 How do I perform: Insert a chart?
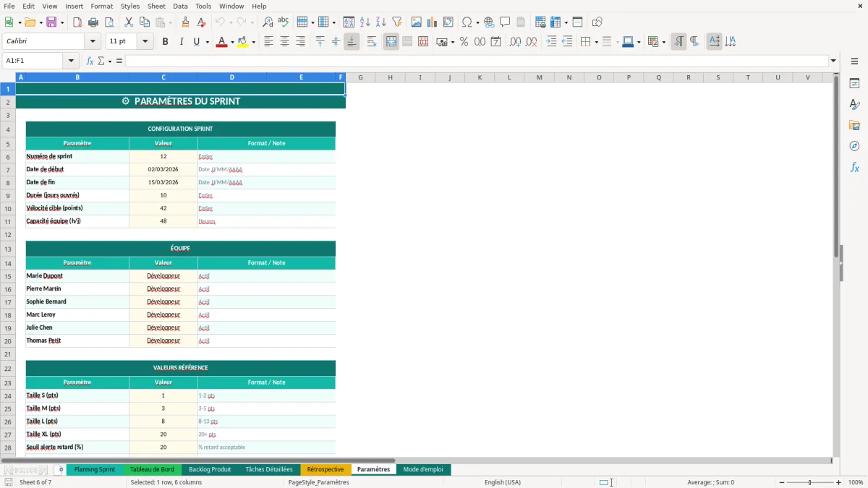433,22
